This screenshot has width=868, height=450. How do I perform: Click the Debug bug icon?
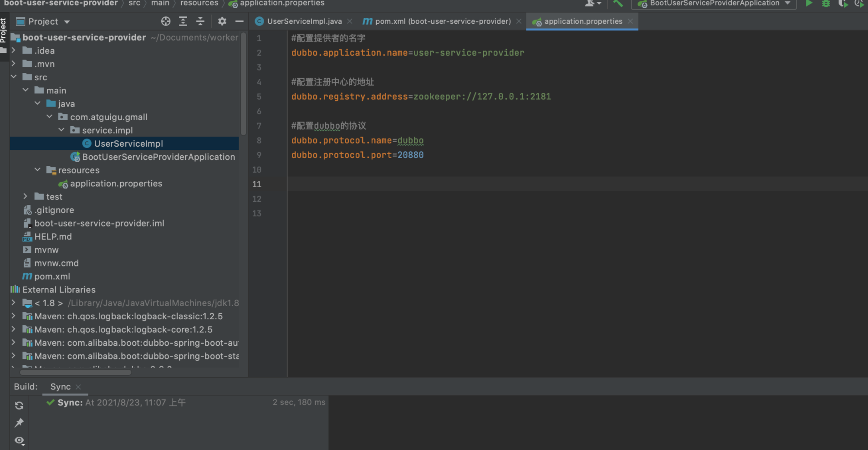826,3
